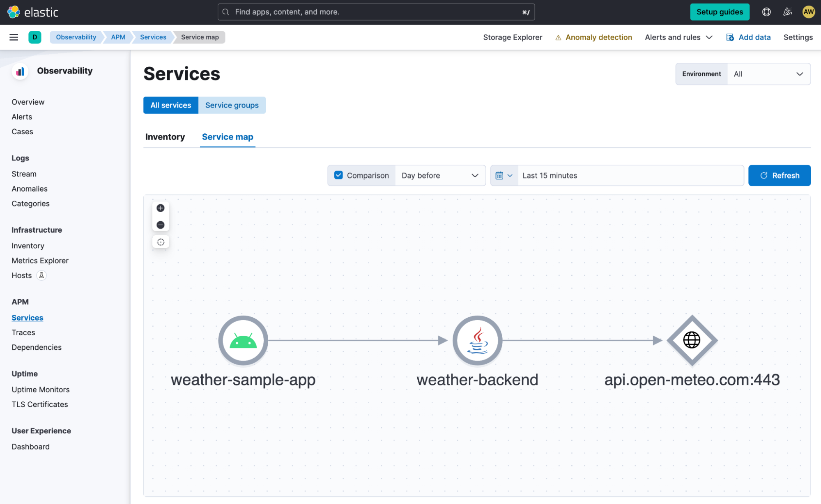821x504 pixels.
Task: Click the Java backend icon for weather-backend
Action: (477, 340)
